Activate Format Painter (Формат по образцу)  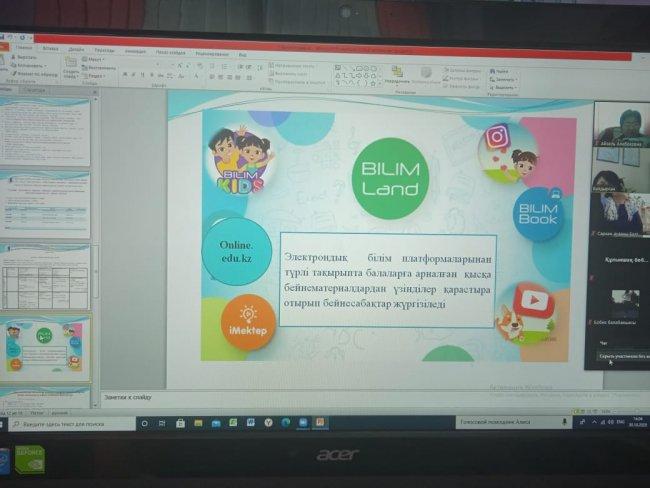(34, 74)
